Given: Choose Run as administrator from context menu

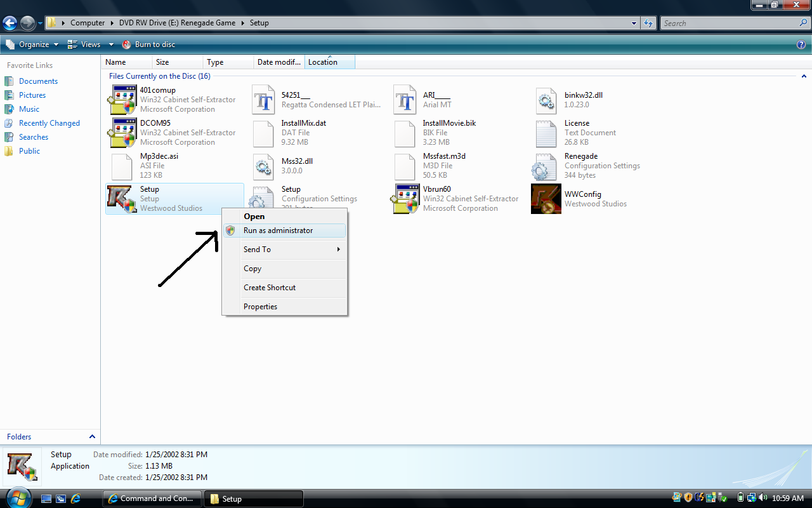Looking at the screenshot, I should 278,231.
